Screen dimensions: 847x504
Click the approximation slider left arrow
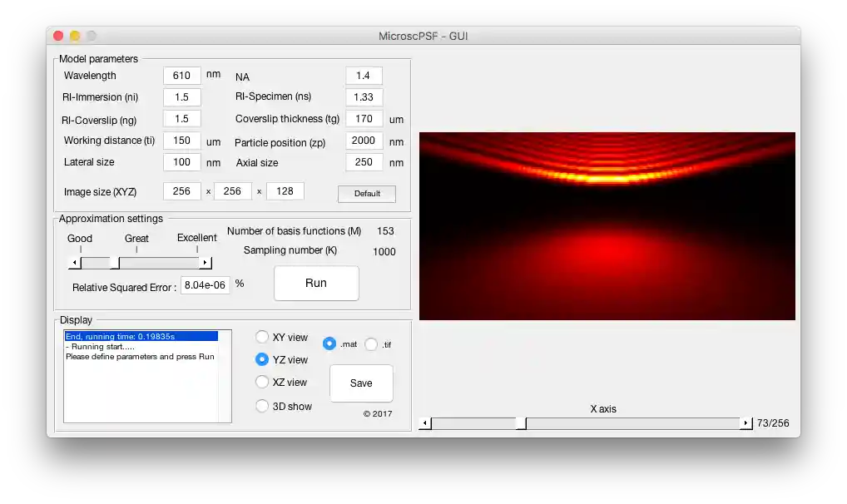(x=72, y=260)
